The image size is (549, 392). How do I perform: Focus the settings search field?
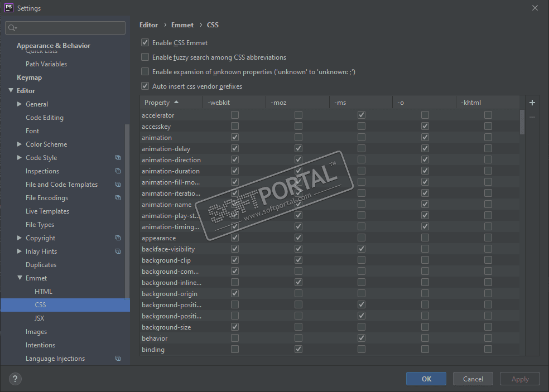(65, 28)
